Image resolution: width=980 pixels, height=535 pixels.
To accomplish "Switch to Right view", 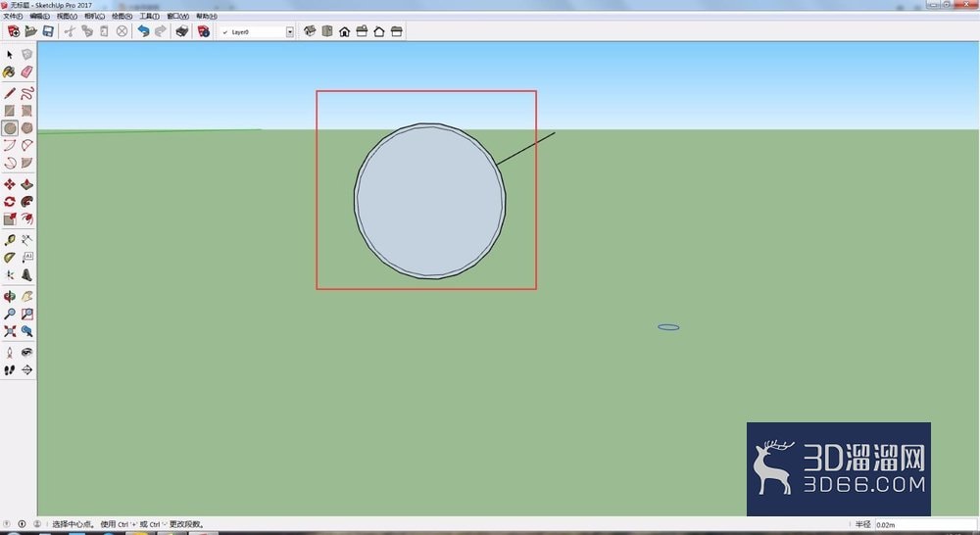I will 362,31.
